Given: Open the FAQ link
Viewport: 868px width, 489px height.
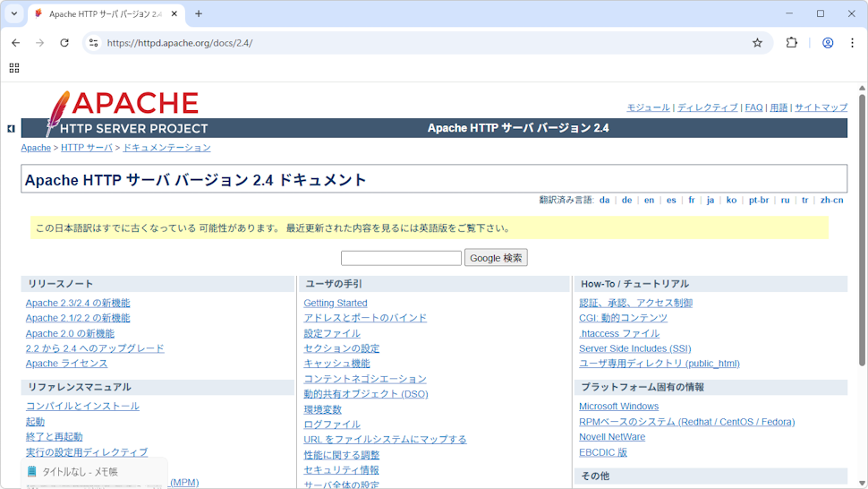Looking at the screenshot, I should (753, 107).
